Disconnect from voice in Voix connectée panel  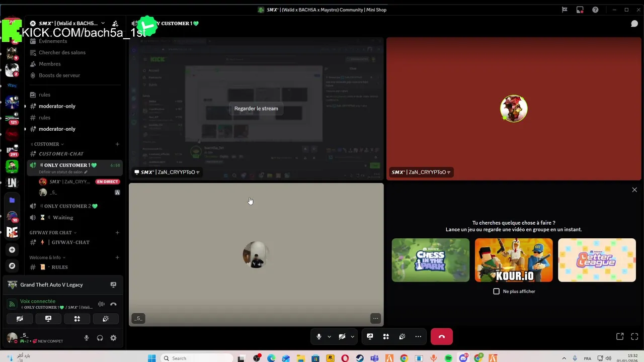(113, 304)
